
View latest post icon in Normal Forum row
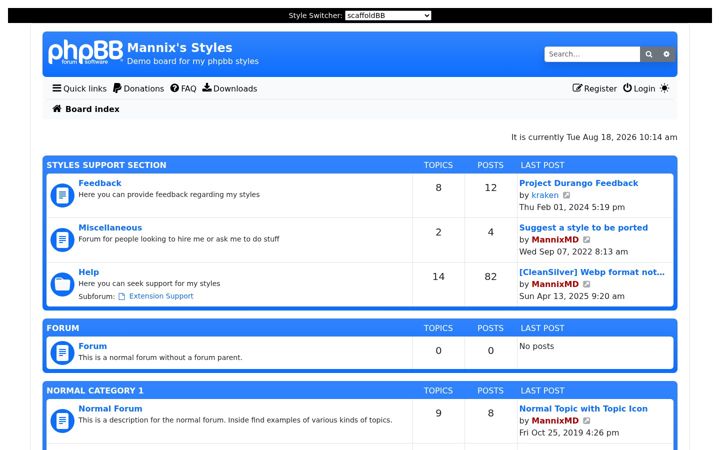click(x=587, y=421)
